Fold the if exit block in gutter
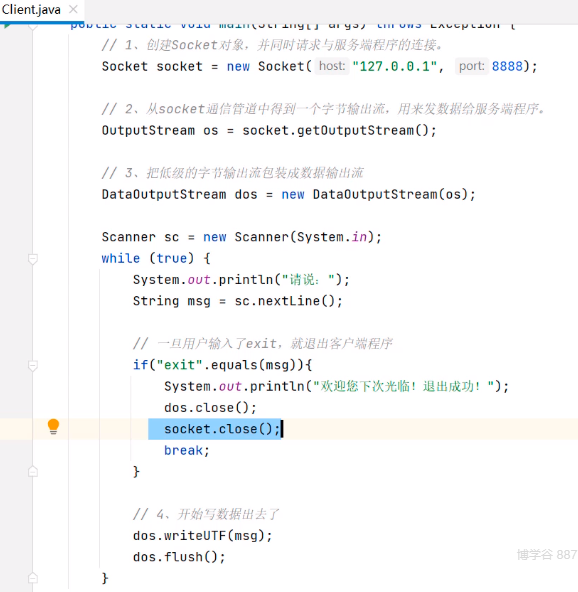This screenshot has height=592, width=578. coord(33,366)
